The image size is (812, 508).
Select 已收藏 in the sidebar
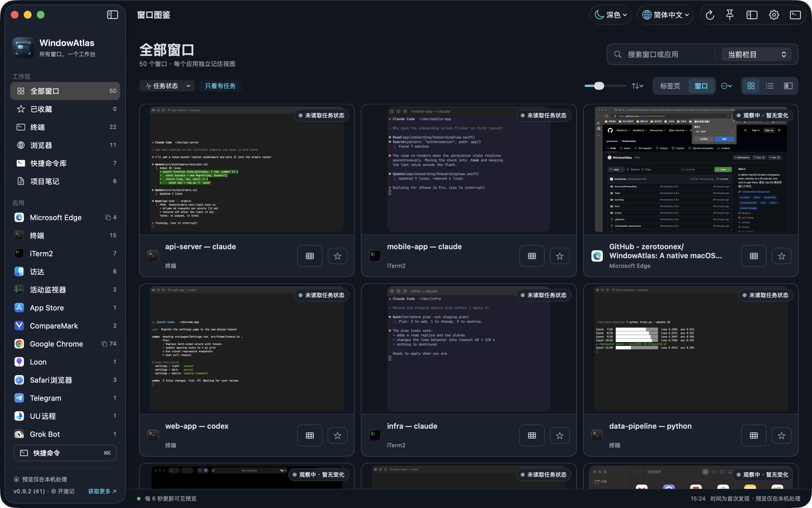[65, 109]
